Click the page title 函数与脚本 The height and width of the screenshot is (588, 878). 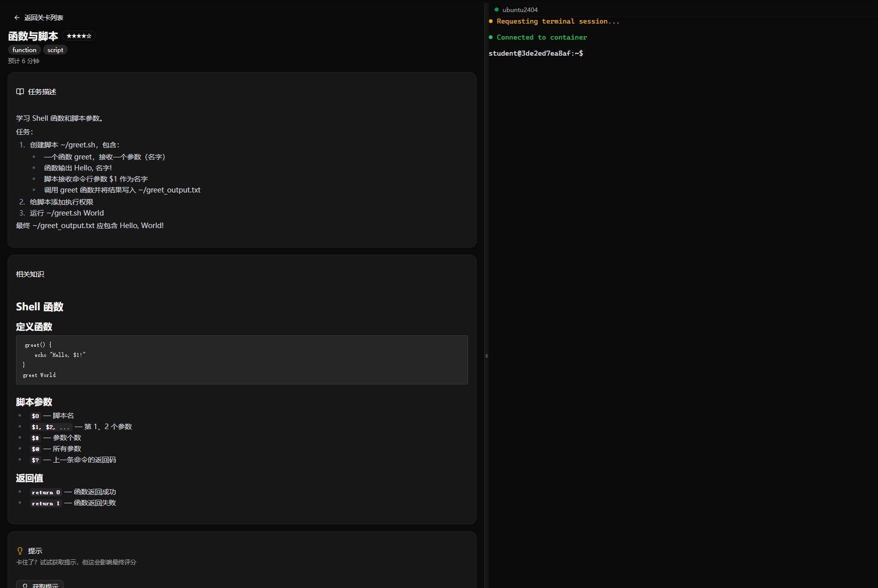[x=33, y=36]
